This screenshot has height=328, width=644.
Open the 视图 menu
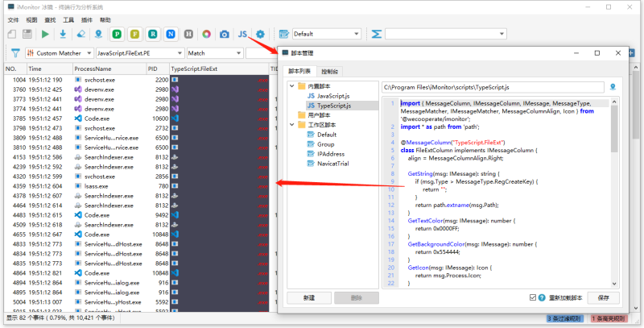[x=31, y=19]
